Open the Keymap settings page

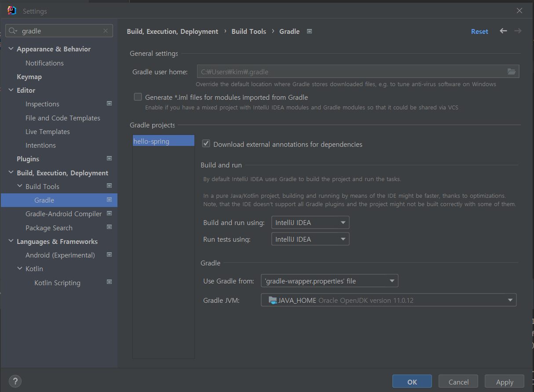pyautogui.click(x=29, y=76)
